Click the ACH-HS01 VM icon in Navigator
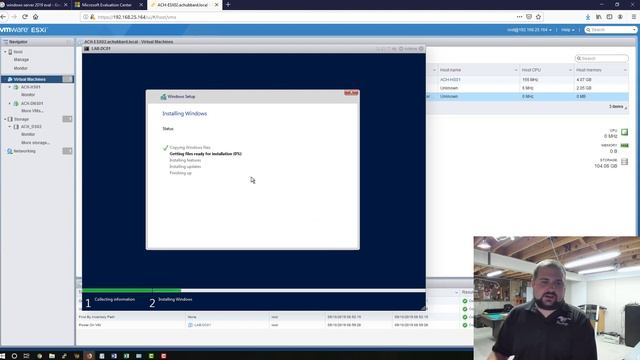The height and width of the screenshot is (360, 640). [x=16, y=87]
